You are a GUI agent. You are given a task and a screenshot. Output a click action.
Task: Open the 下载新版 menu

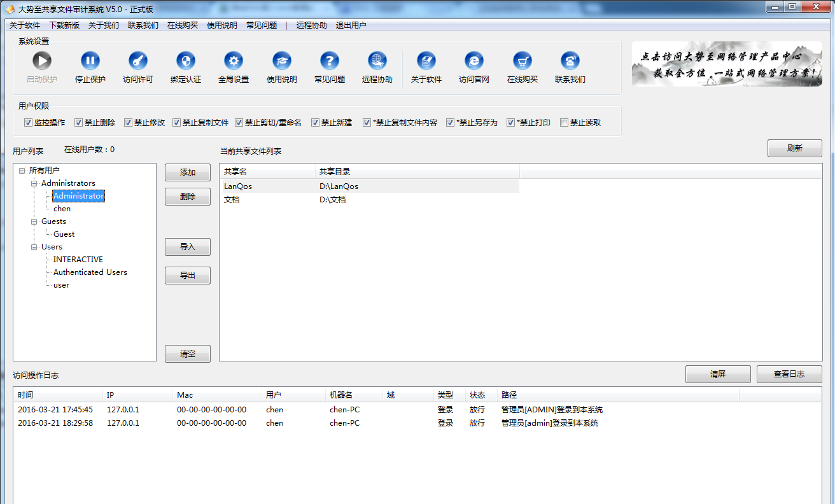(64, 25)
